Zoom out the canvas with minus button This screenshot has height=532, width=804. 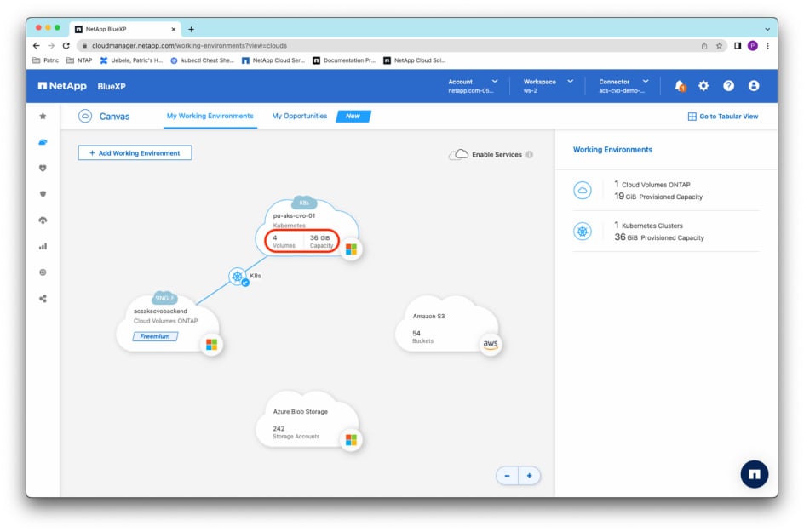click(x=507, y=476)
